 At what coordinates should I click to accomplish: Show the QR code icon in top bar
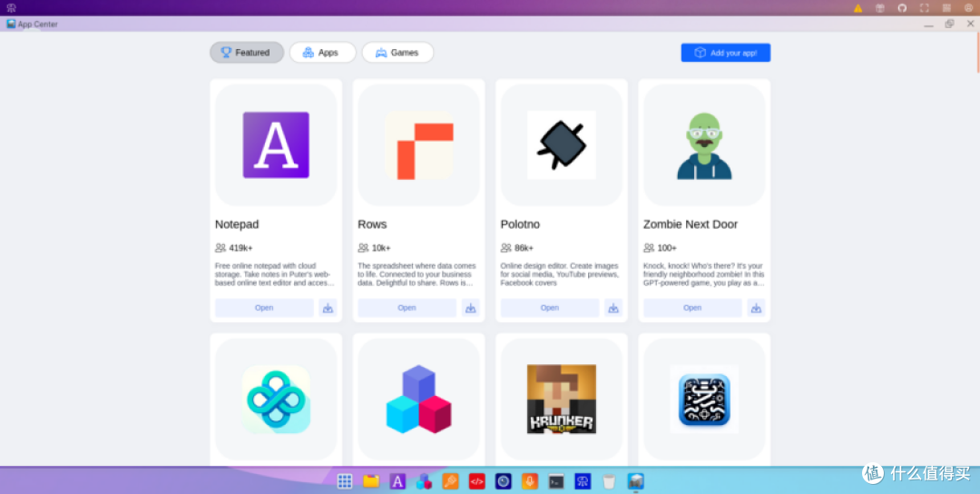pos(946,8)
